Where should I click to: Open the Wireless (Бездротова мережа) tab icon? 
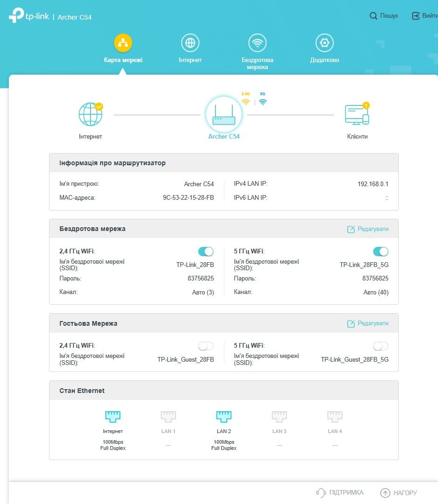click(257, 43)
